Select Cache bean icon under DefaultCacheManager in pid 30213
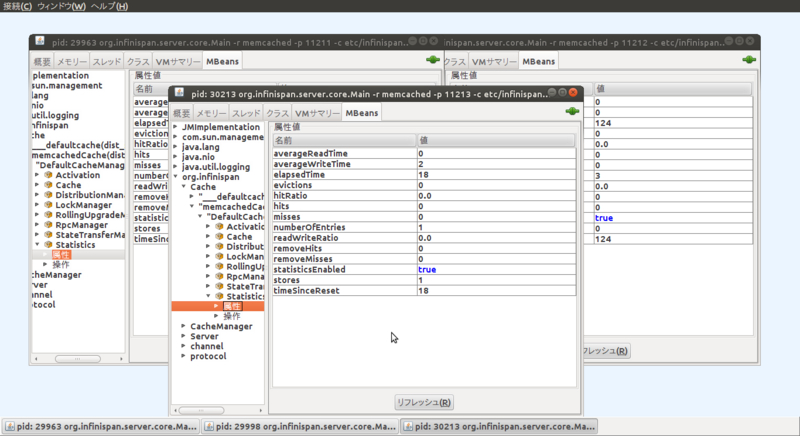The height and width of the screenshot is (436, 800). (219, 236)
